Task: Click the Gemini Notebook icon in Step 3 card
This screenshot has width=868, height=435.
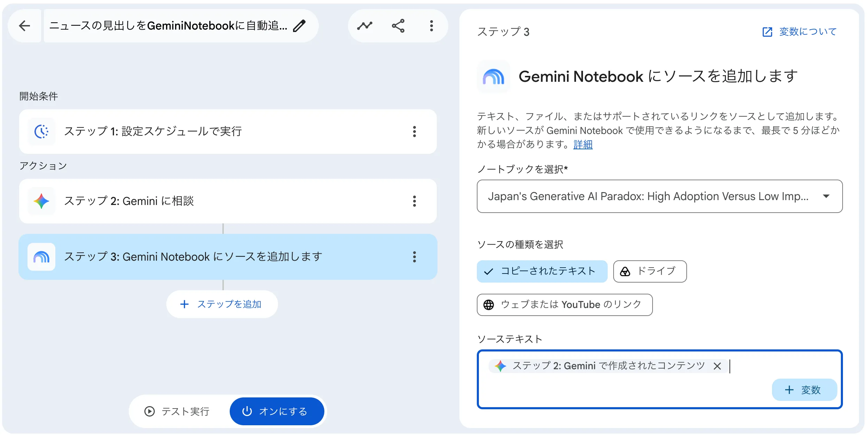Action: pyautogui.click(x=41, y=257)
